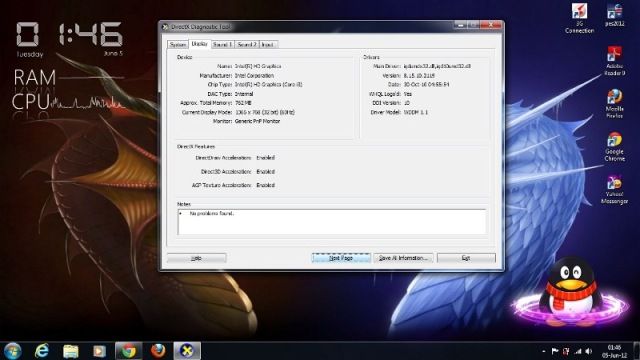
Task: Select DirectX Diagnostic Tool taskbar icon
Action: 187,351
